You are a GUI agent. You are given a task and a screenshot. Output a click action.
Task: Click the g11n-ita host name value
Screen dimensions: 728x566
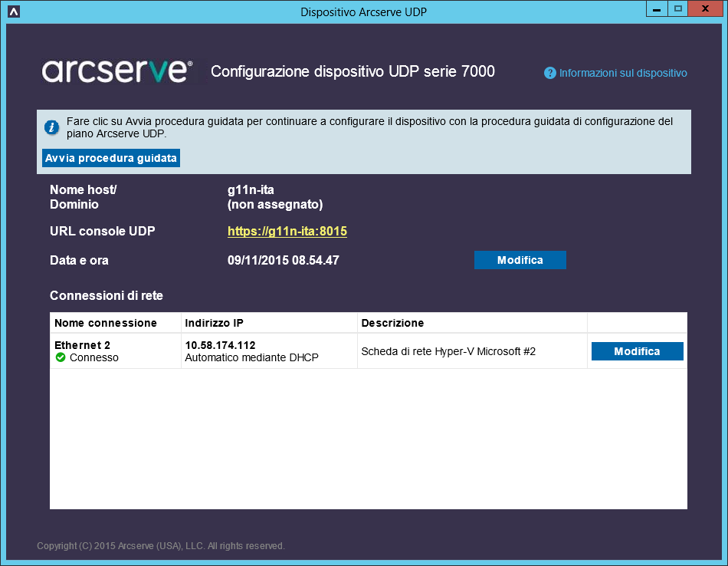251,189
